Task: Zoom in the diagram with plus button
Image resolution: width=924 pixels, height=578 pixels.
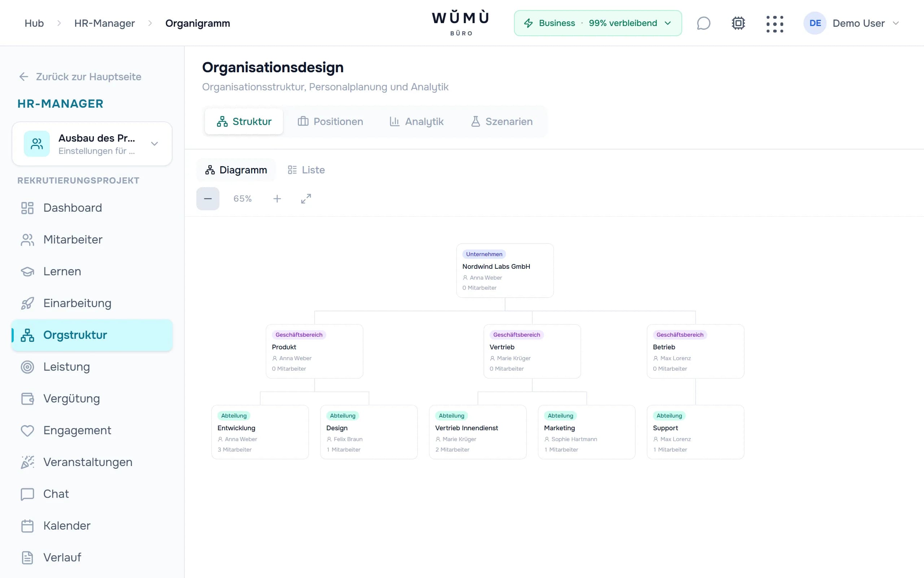Action: [277, 199]
